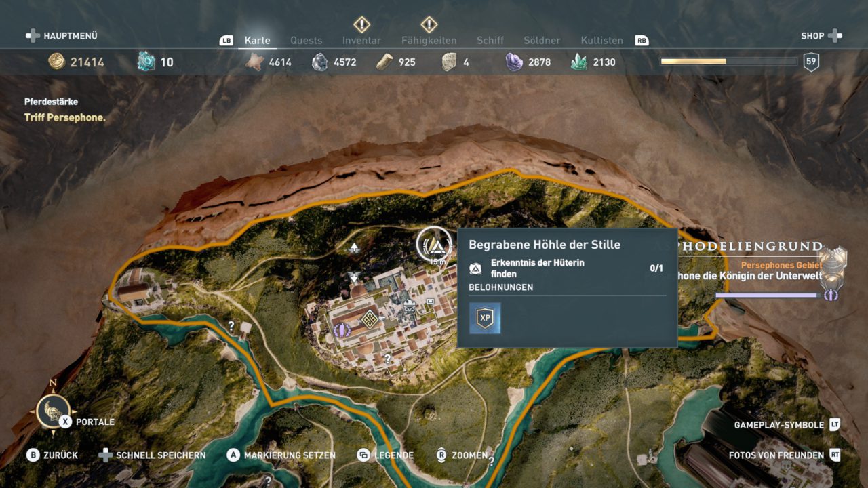Click the Triff Persephone quest objective
The width and height of the screenshot is (868, 488).
[65, 117]
